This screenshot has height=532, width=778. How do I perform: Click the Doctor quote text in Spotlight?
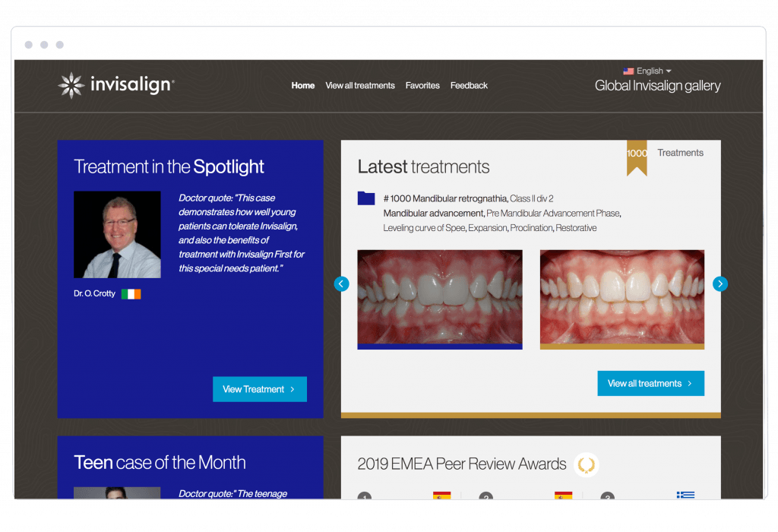click(x=242, y=233)
